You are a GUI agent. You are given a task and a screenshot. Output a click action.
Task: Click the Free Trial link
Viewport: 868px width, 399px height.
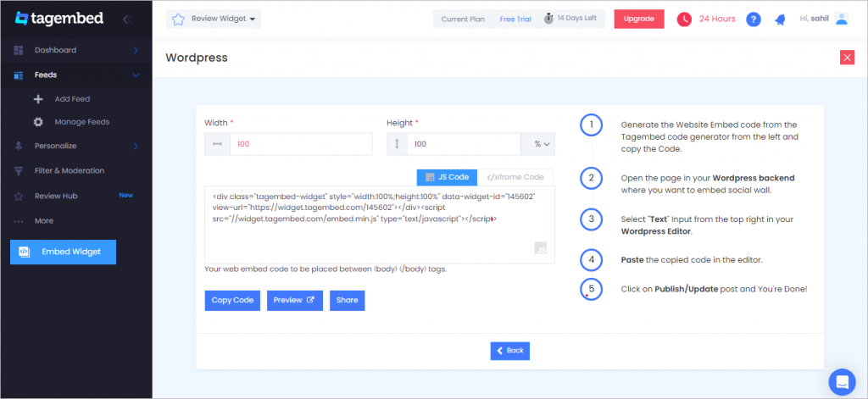pos(515,19)
